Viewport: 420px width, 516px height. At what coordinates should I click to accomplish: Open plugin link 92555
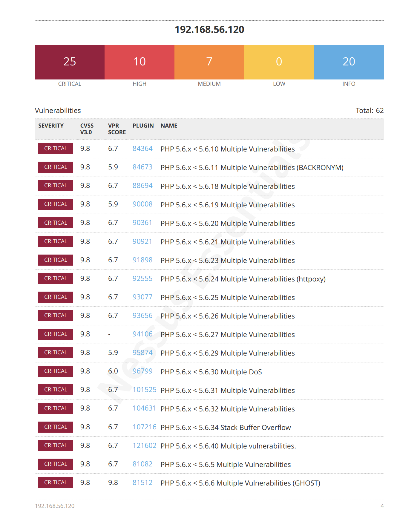(142, 278)
